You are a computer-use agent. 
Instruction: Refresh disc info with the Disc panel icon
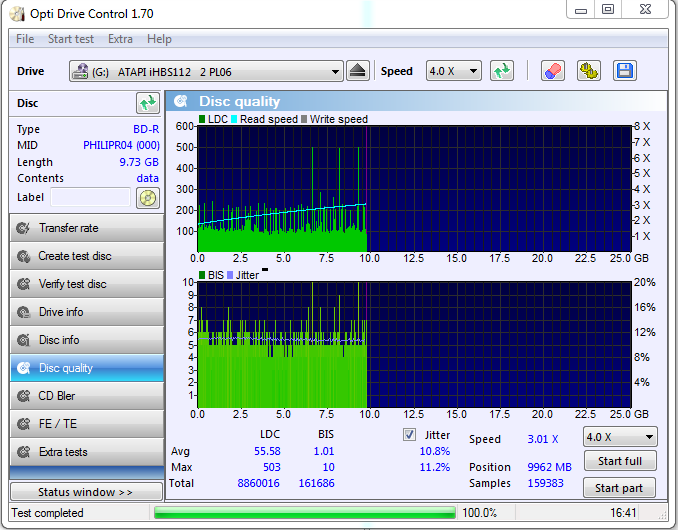[148, 103]
